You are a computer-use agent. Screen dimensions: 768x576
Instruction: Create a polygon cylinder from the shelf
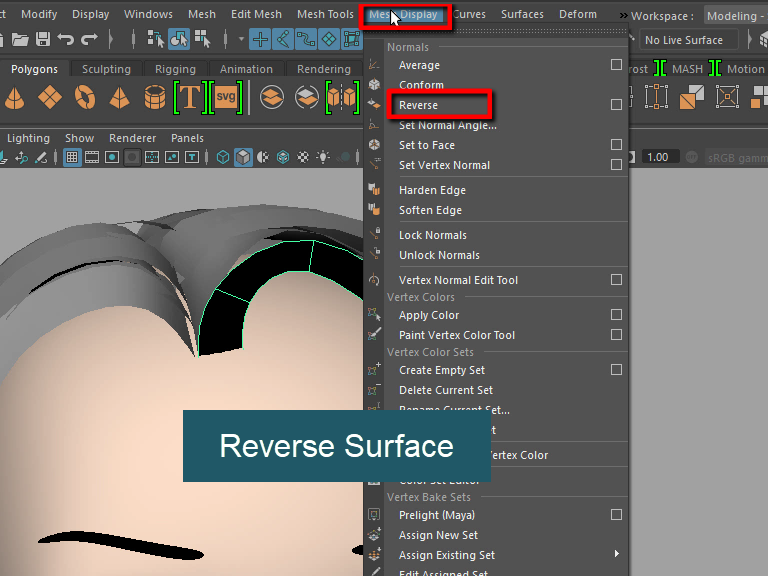pos(155,98)
